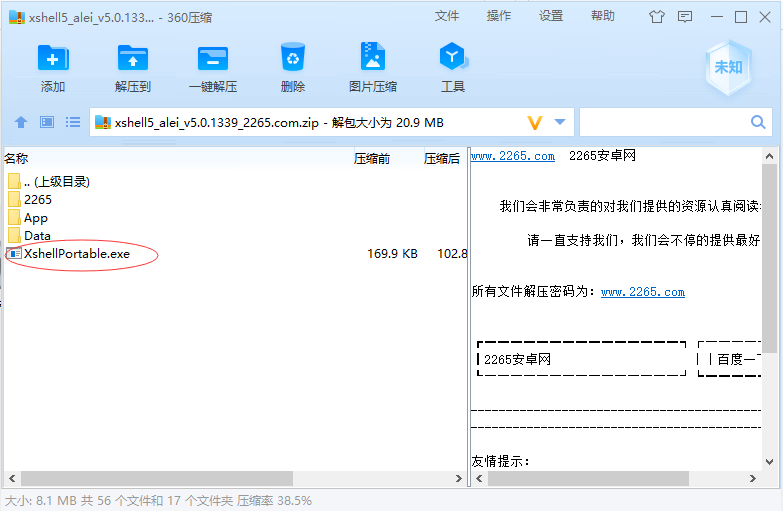Screen dimensions: 783x511
Task: Open the www.2265.com link at the top of the comment
Action: tap(513, 156)
